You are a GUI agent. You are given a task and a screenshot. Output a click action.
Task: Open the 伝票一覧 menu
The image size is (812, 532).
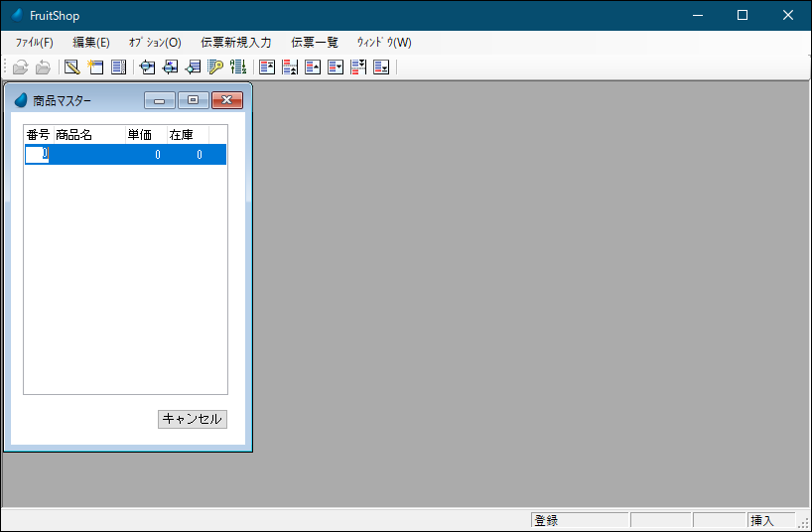point(315,43)
